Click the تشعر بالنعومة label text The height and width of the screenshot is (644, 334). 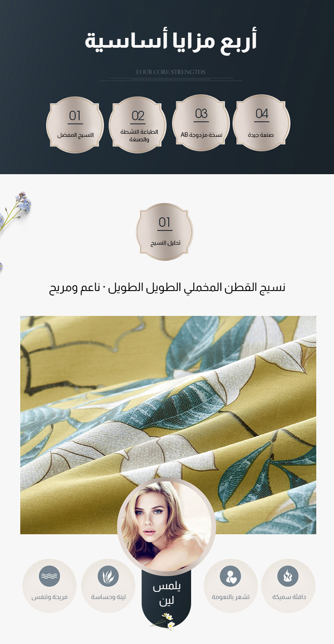230,597
